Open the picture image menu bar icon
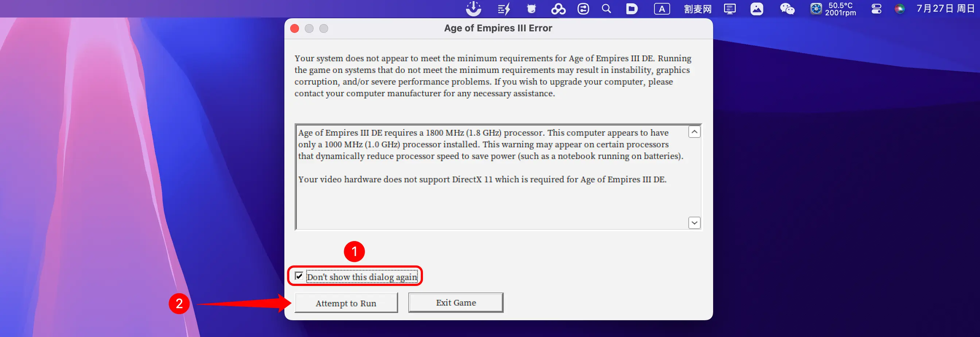The width and height of the screenshot is (980, 337). point(757,9)
